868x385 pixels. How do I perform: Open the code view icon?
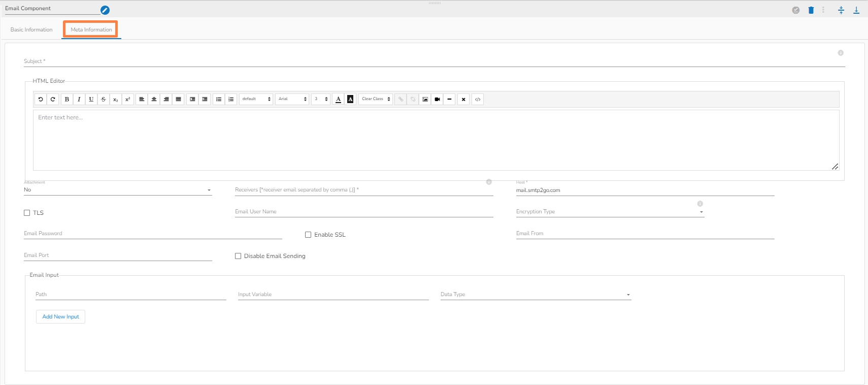click(x=478, y=99)
